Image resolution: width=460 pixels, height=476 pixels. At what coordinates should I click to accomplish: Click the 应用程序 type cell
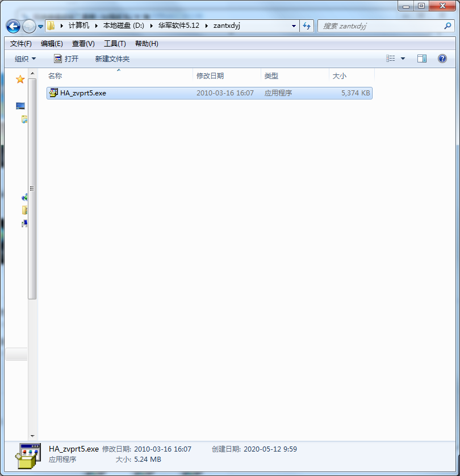click(278, 93)
